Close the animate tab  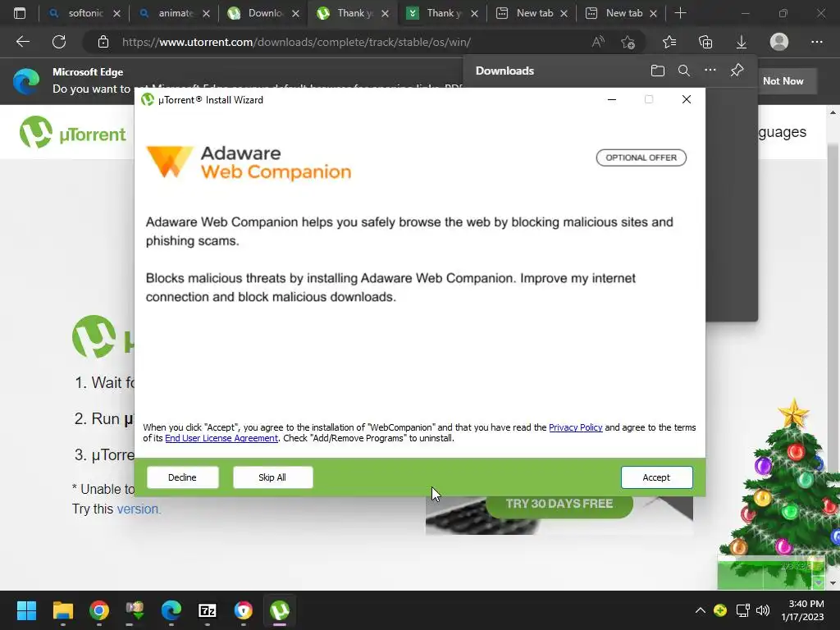(x=206, y=13)
